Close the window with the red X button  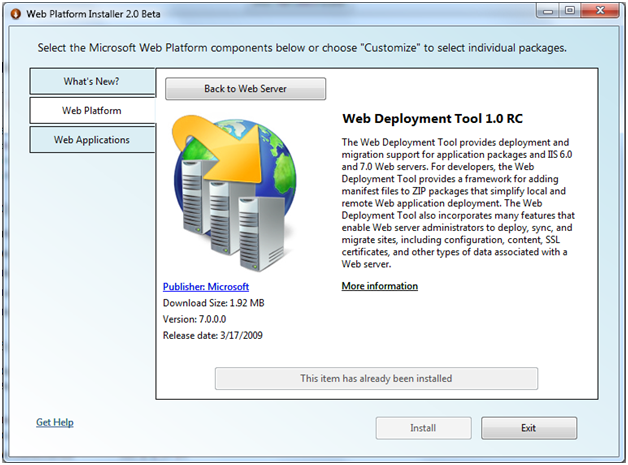[600, 11]
